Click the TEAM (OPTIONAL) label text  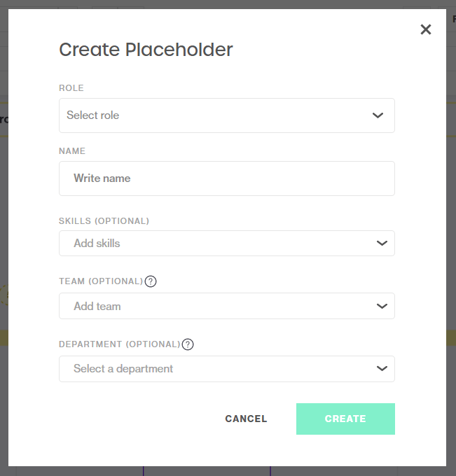pyautogui.click(x=101, y=281)
